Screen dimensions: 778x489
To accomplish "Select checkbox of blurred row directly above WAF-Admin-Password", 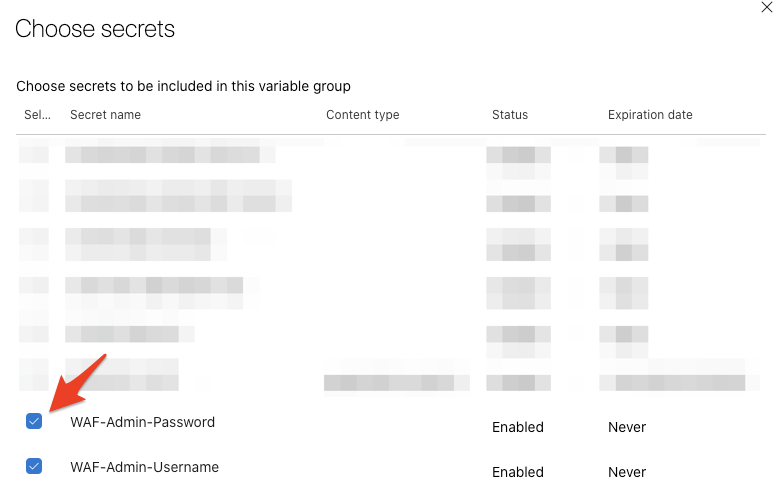I will (34, 375).
